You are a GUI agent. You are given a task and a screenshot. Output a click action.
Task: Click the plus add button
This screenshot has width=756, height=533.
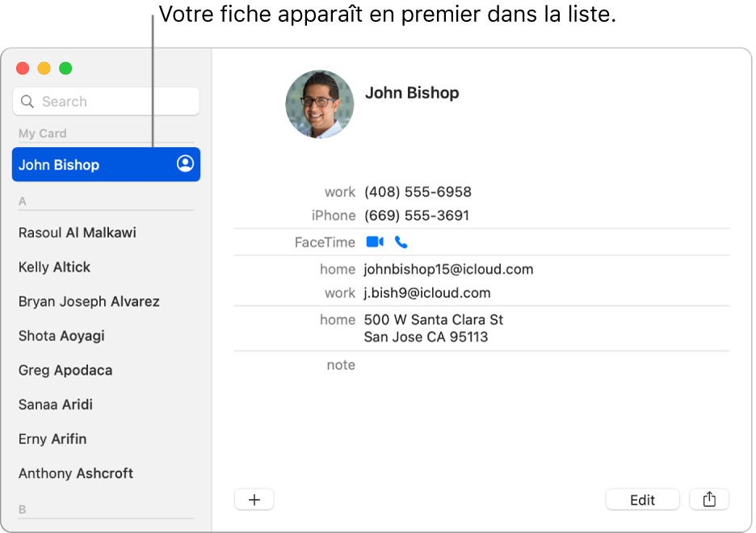(254, 499)
